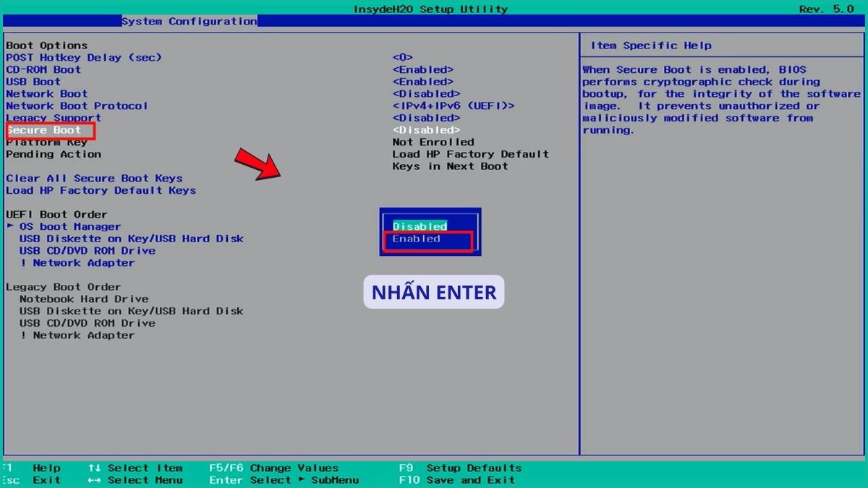Select Network Adapter under UEFI Boot Order
The height and width of the screenshot is (488, 868).
(x=77, y=262)
